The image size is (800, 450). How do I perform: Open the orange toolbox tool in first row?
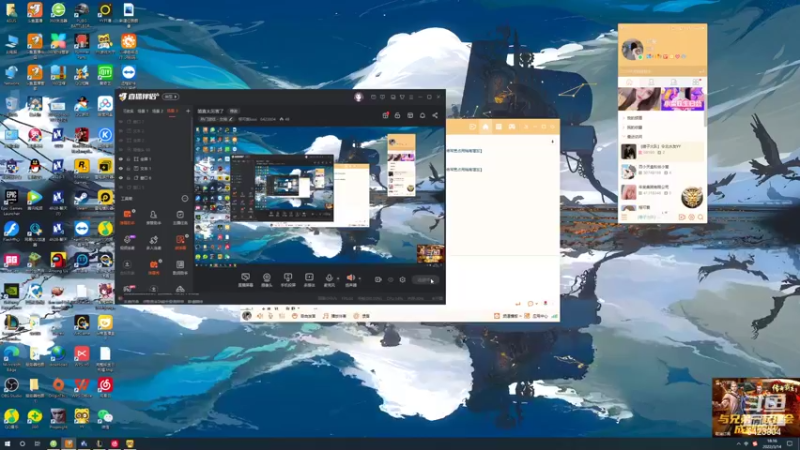[127, 216]
